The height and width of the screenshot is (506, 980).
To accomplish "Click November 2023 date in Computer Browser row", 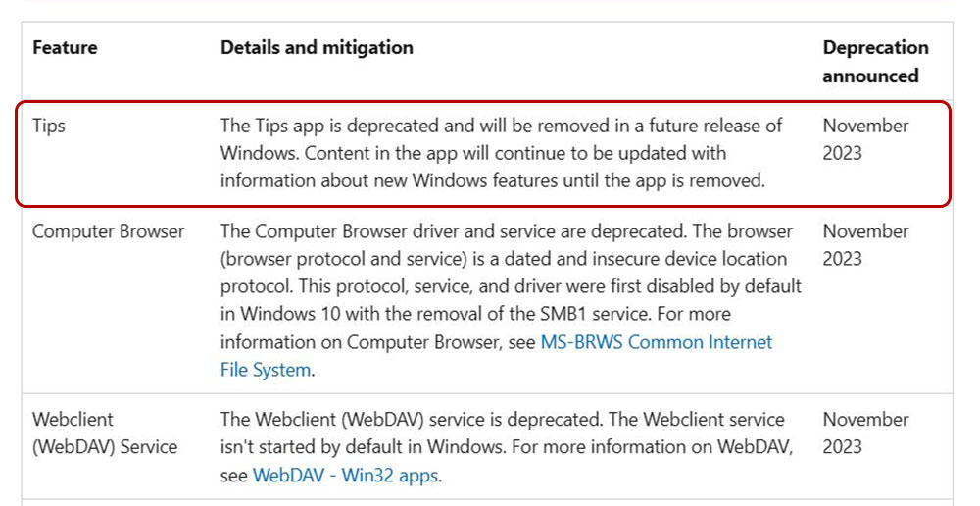I will 865,245.
